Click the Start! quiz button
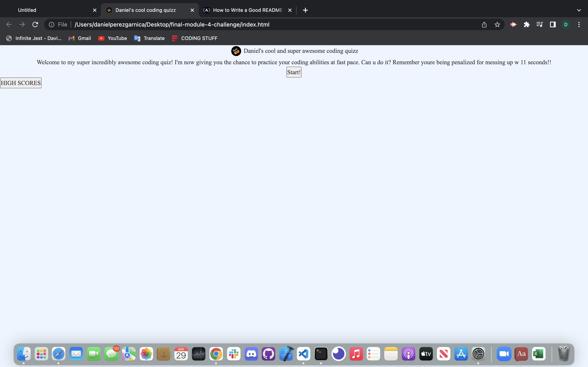The height and width of the screenshot is (367, 588). pos(294,72)
